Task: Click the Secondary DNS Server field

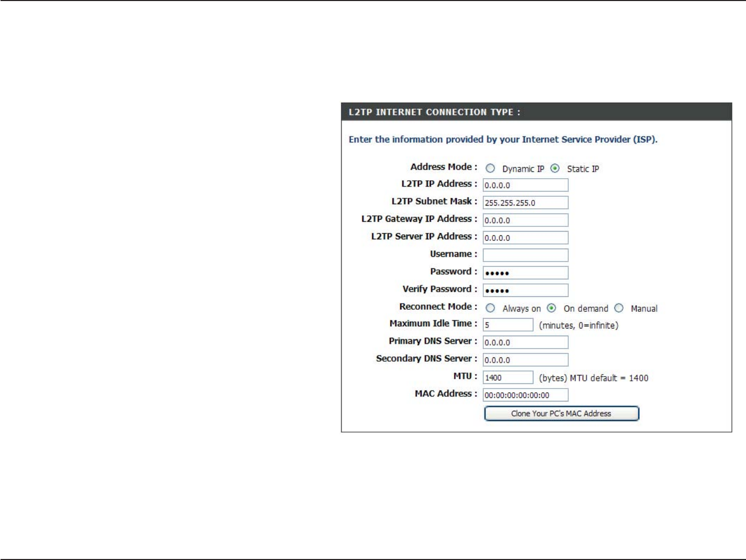Action: click(x=526, y=360)
